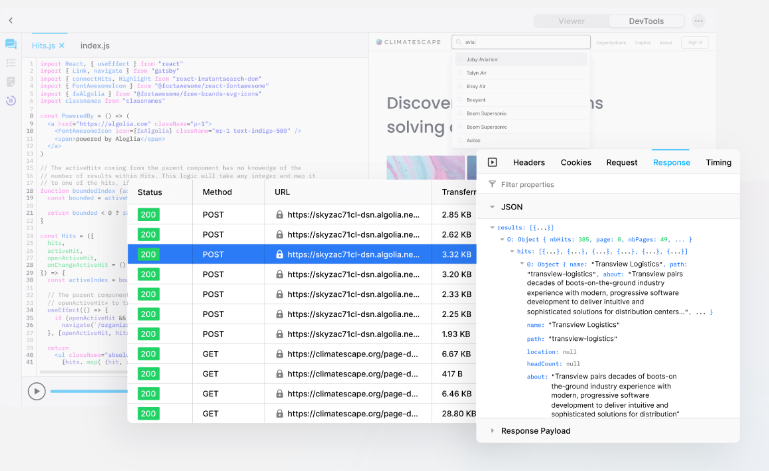Image resolution: width=769 pixels, height=471 pixels.
Task: Click the lock icon in 6.67 KB row
Action: tap(280, 354)
